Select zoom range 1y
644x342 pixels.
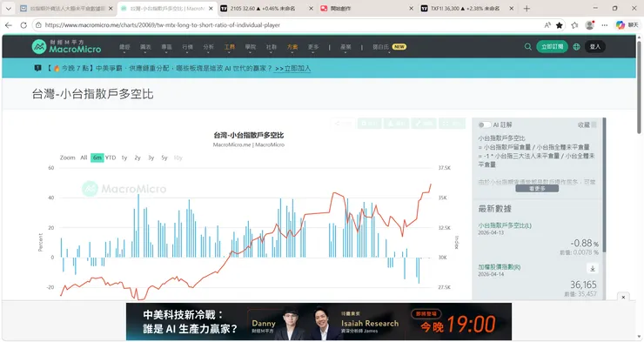click(x=124, y=158)
